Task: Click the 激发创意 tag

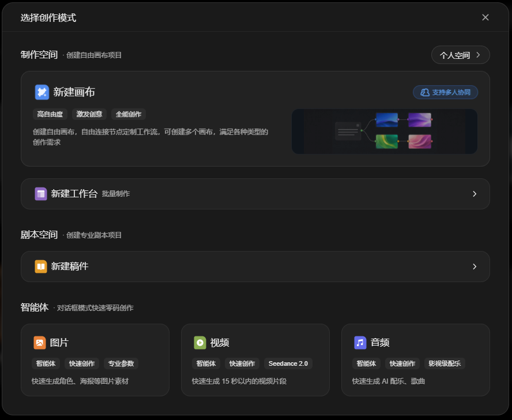Action: pyautogui.click(x=89, y=114)
